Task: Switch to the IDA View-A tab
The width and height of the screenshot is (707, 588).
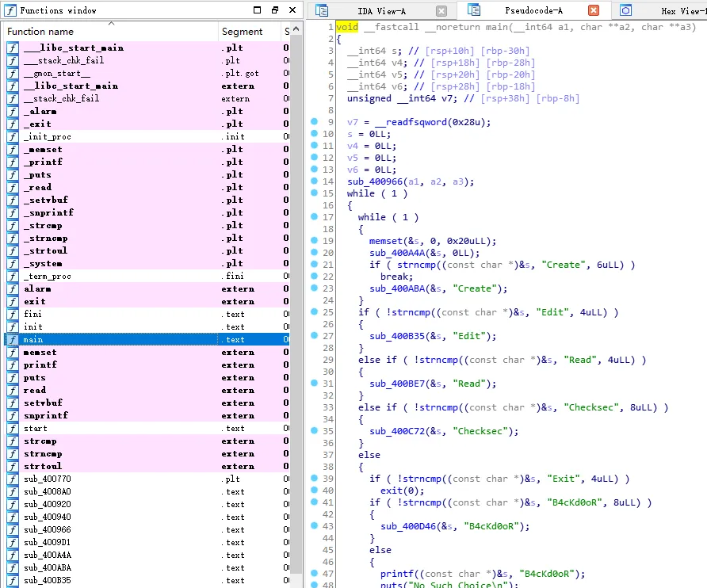Action: [x=381, y=11]
